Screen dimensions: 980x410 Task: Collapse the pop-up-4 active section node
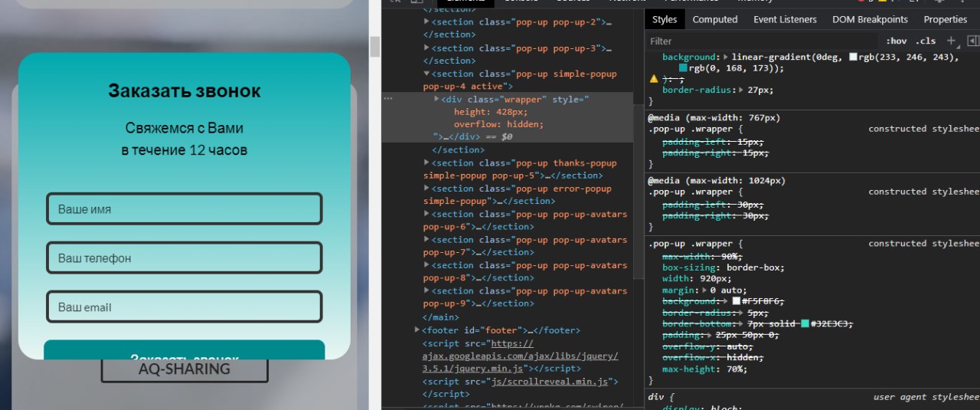(x=426, y=74)
